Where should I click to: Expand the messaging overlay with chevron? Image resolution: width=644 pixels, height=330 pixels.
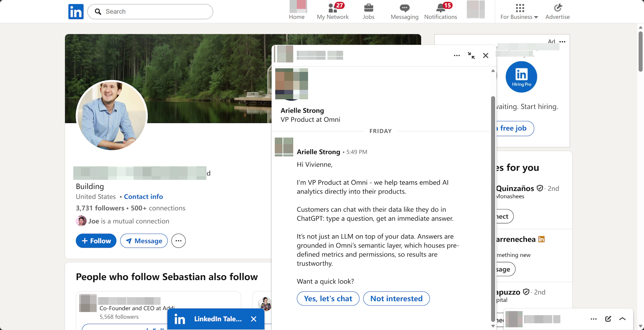click(623, 319)
